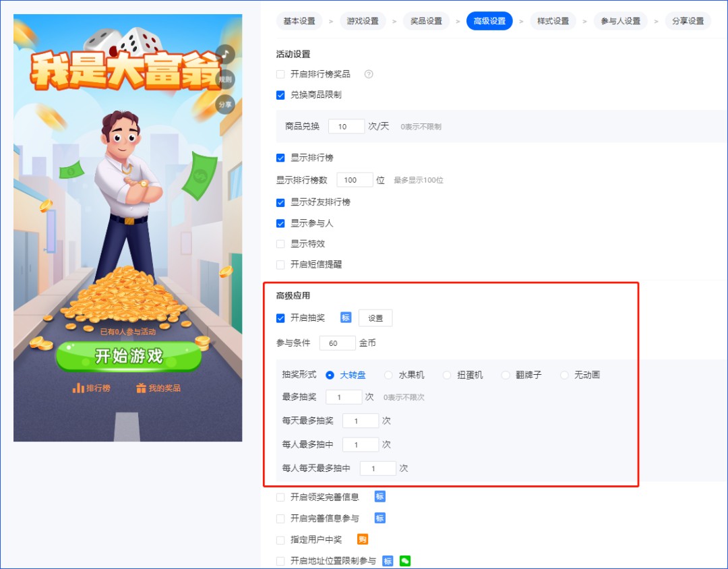Viewport: 728px width, 569px height.
Task: Click the green WeChat icon beside 开启地址位置限制参与
Action: (405, 561)
